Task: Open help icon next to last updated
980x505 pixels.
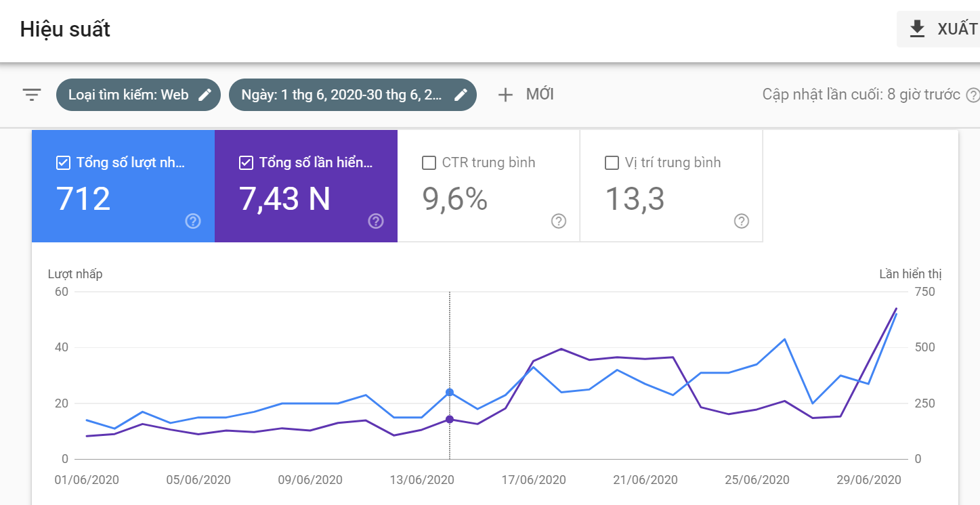Action: [x=973, y=95]
